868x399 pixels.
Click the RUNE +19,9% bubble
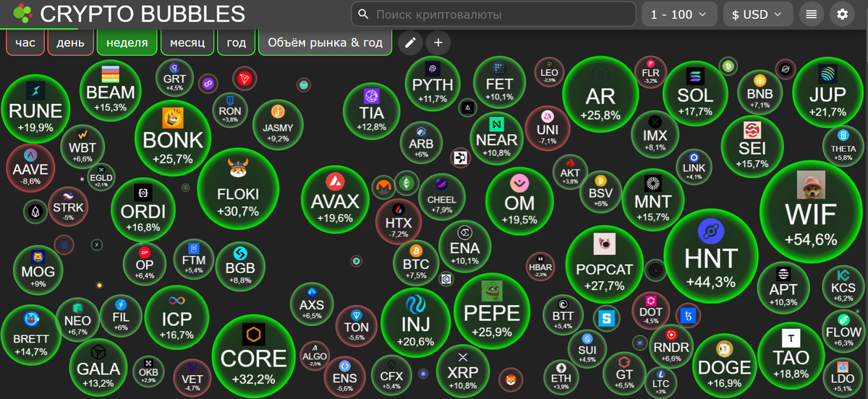tap(35, 108)
